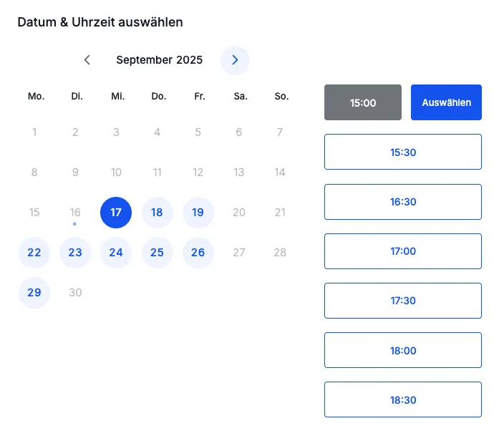
Task: Pick Monday the 29th
Action: tap(34, 293)
